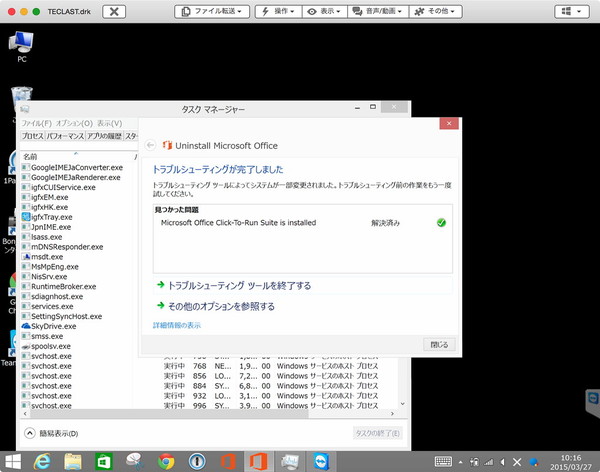This screenshot has width=600, height=472.
Task: Click the タスクの終了(E) button
Action: (x=377, y=433)
